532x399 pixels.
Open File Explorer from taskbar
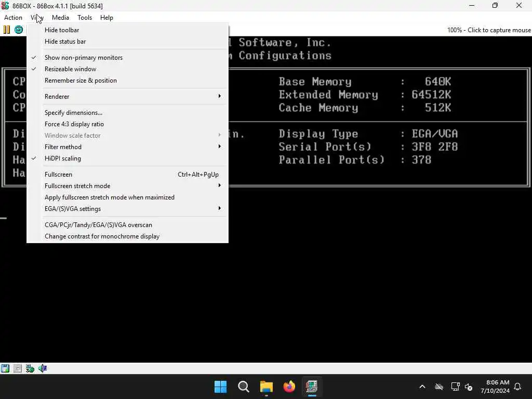(x=267, y=387)
